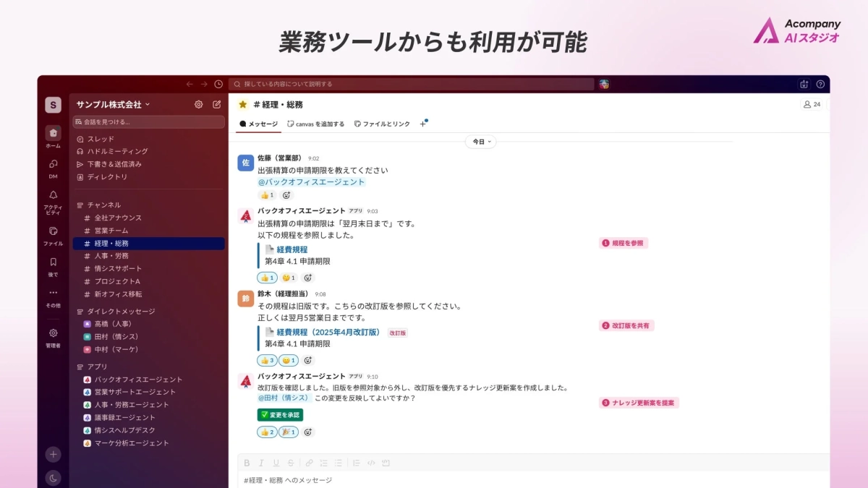Go back with the left arrow icon

(190, 84)
